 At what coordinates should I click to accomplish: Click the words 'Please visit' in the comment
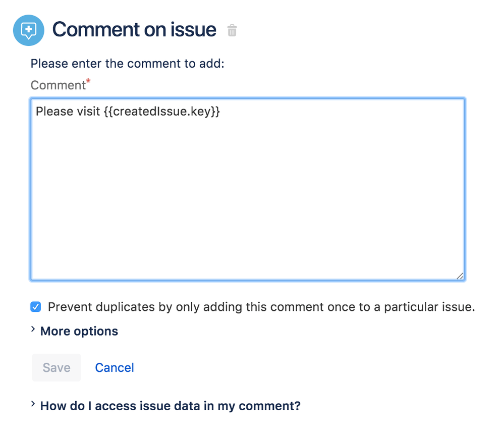pyautogui.click(x=68, y=112)
